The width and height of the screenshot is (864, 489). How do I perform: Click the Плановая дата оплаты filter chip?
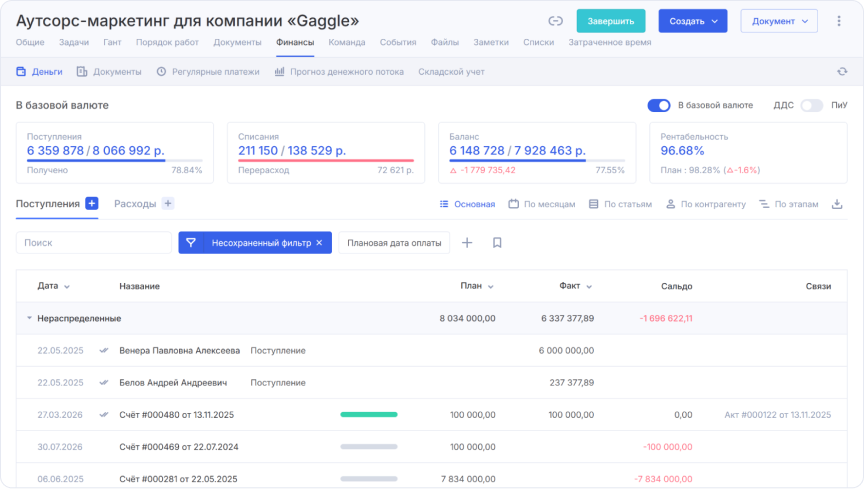[394, 243]
